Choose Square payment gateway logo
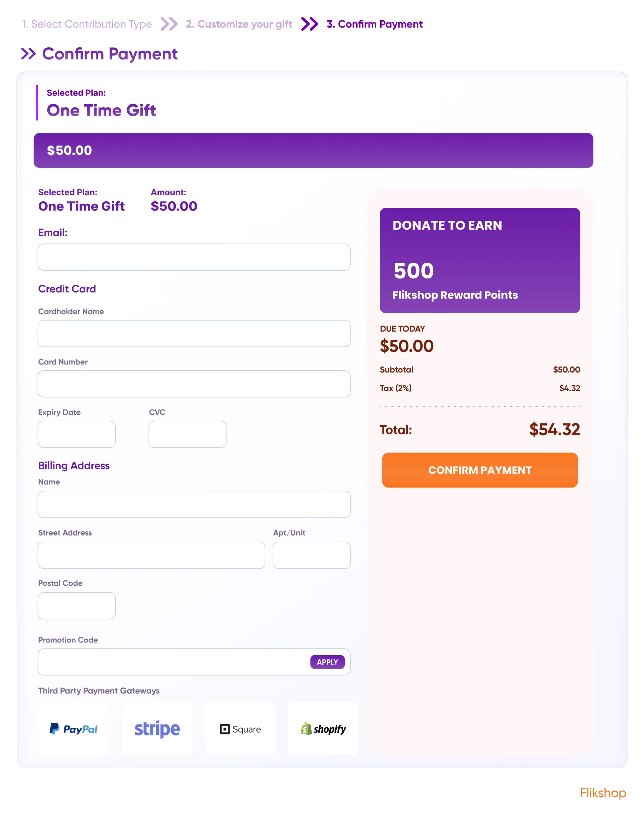This screenshot has width=644, height=814. click(x=240, y=729)
